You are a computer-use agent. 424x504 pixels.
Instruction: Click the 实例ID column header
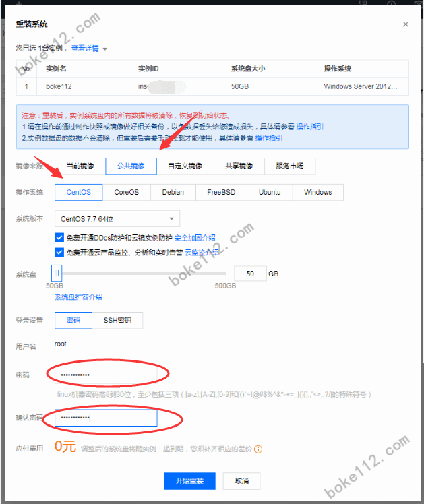148,69
